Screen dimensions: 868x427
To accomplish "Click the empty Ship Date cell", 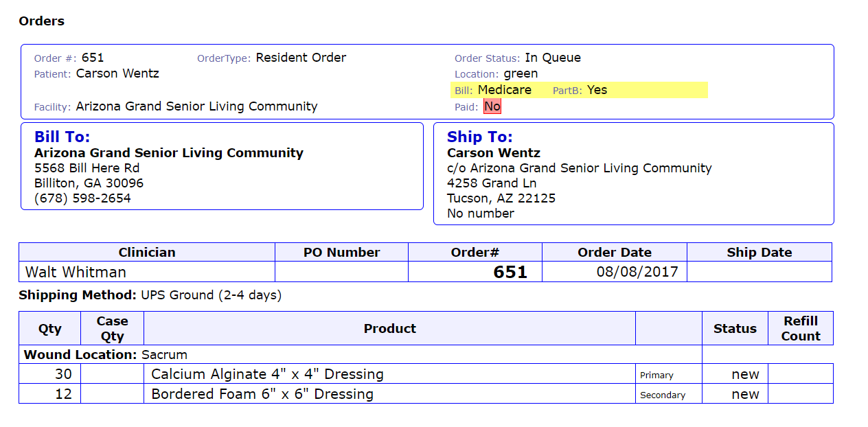I will pos(759,272).
